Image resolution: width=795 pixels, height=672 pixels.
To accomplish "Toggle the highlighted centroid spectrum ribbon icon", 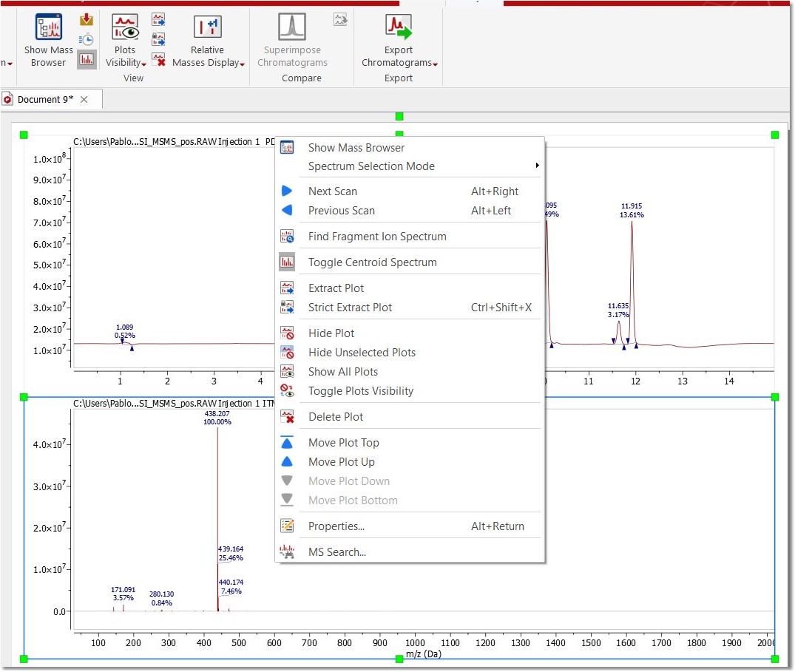I will pos(87,59).
